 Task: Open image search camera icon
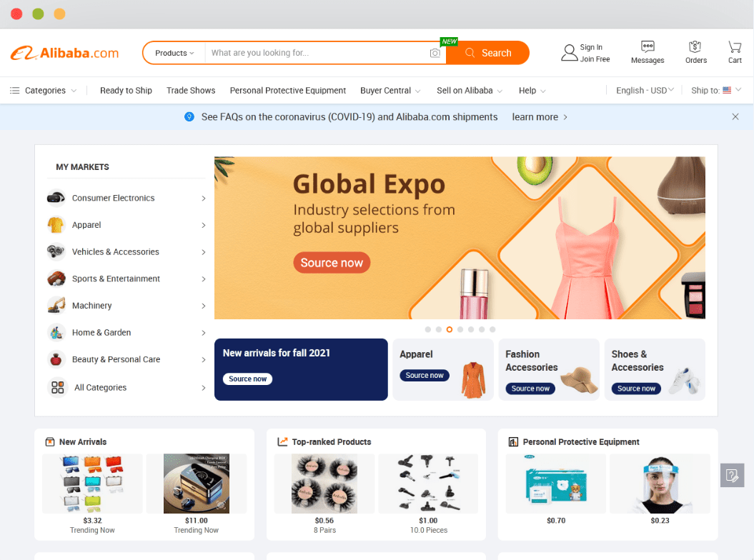point(435,53)
